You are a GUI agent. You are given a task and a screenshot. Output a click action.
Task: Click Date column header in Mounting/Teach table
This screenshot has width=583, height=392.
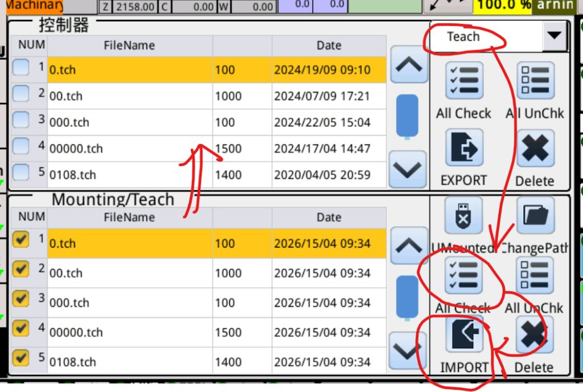[329, 217]
